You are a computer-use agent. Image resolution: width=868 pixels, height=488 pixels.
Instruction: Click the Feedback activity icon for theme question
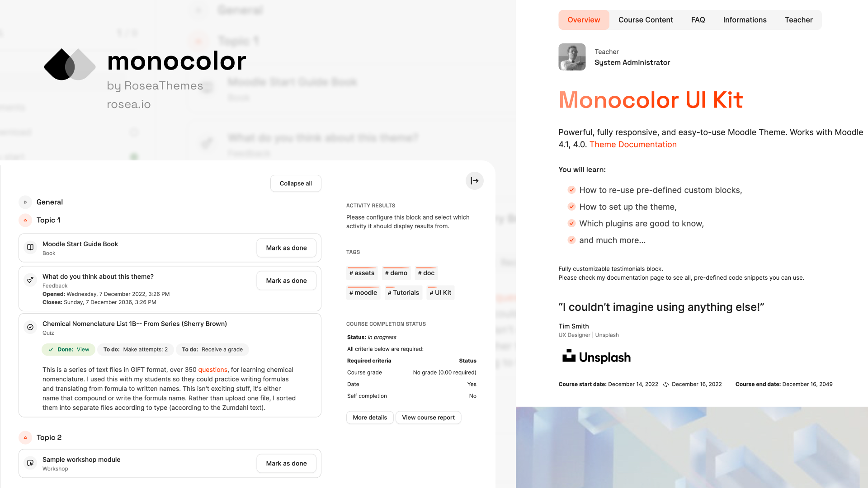(x=29, y=279)
